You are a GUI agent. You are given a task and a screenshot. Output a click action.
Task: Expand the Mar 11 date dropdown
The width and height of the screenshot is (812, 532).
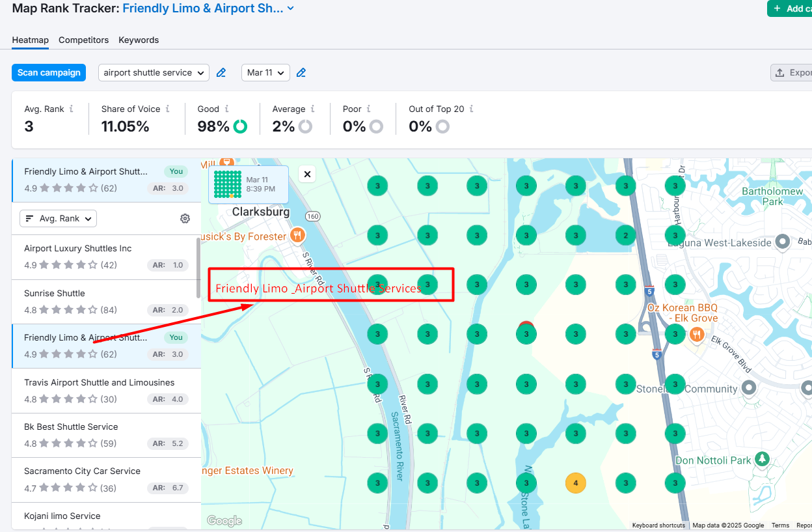[265, 73]
